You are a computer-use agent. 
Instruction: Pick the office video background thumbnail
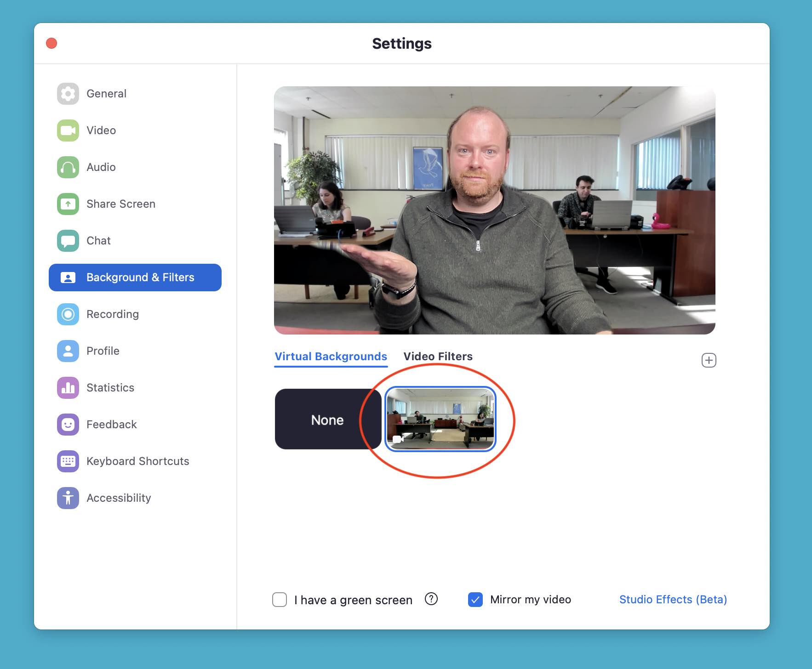(440, 419)
